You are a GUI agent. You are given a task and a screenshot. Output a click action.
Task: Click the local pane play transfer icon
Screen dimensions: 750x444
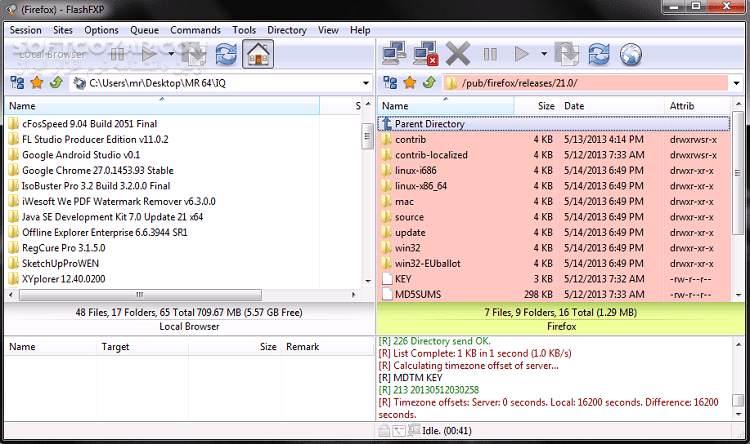tap(149, 54)
